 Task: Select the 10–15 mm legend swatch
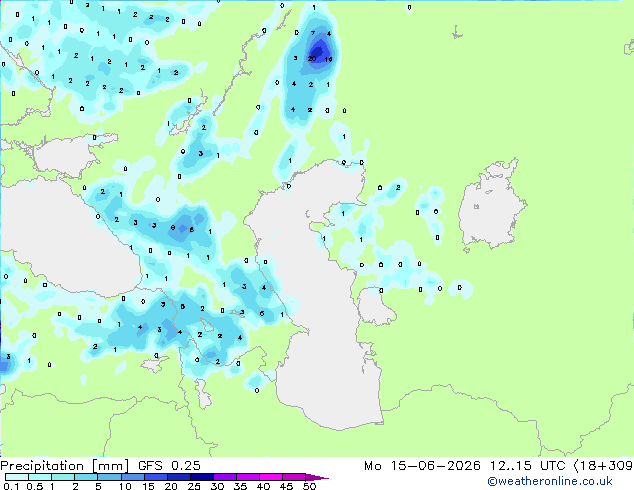point(132,477)
